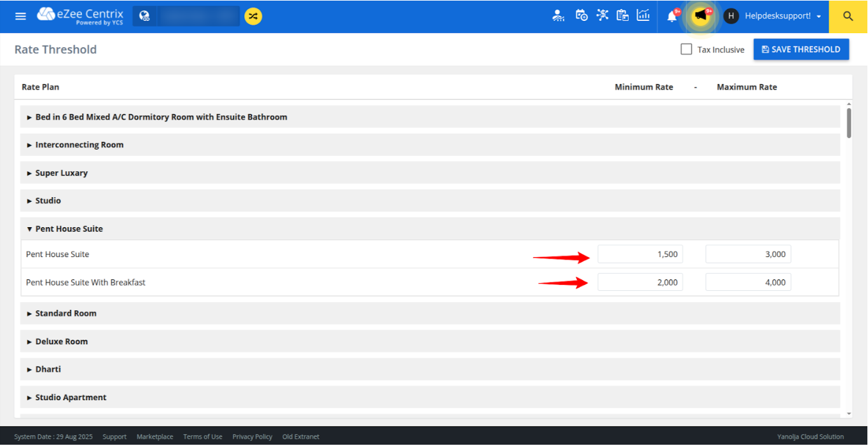
Task: Open the Marketplace footer link
Action: 155,436
